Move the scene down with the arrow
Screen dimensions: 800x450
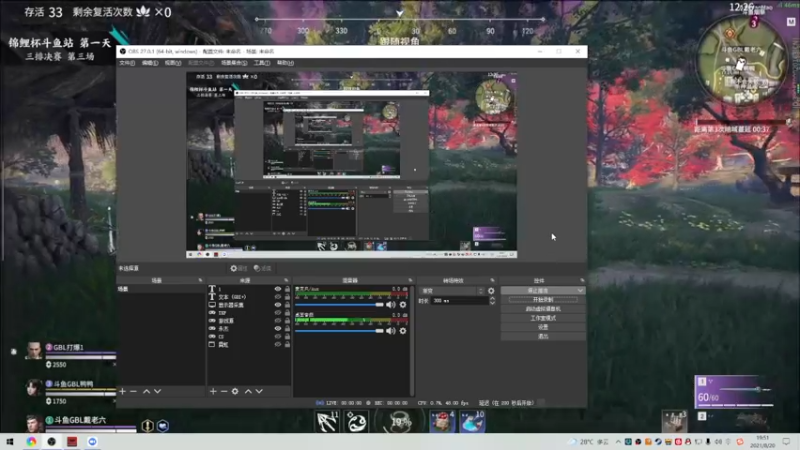pos(158,391)
